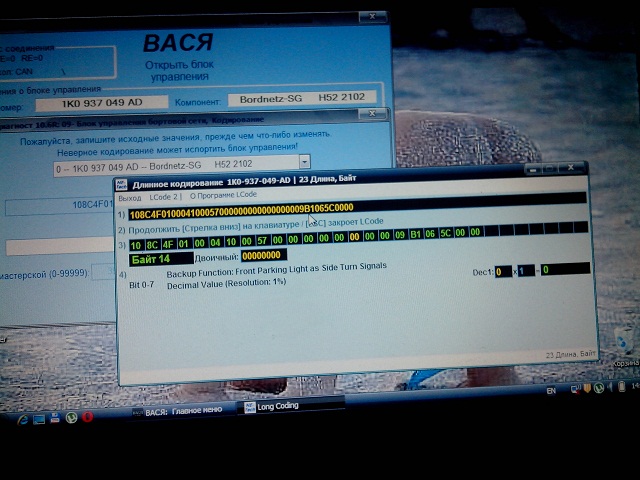Click the workshop code (0-99999) field
The width and height of the screenshot is (640, 480).
point(103,271)
